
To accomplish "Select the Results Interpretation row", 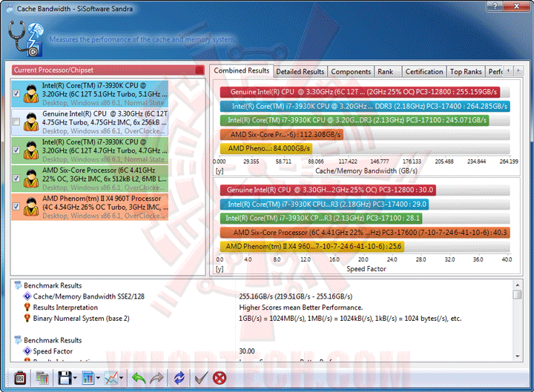I will tap(262, 308).
